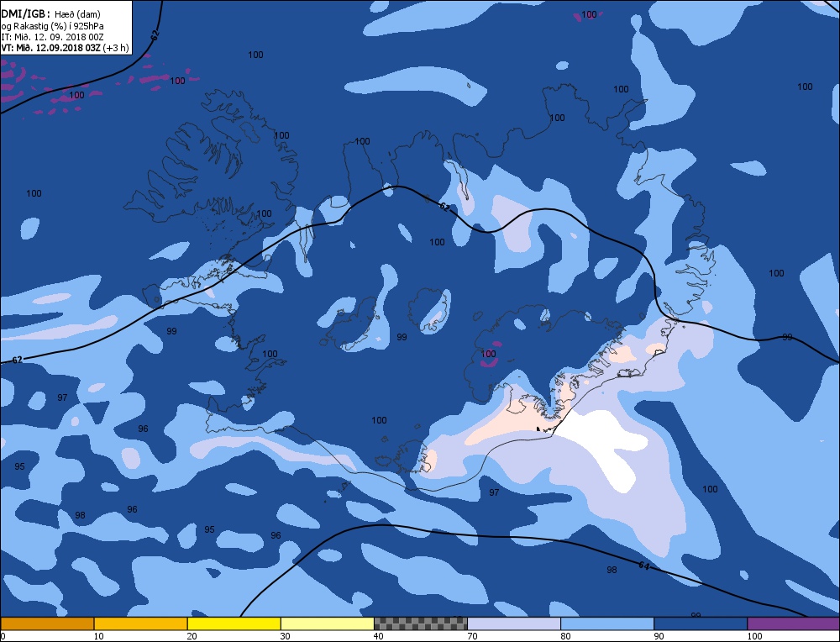
Task: Click the legend scale label "20"
Action: (x=192, y=636)
